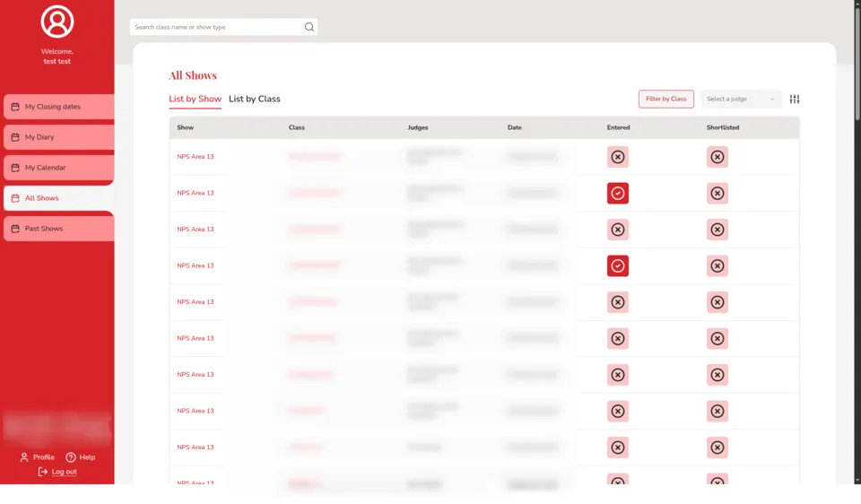Uncheck Entered in the fourth NPS Area 13 row
The width and height of the screenshot is (861, 504).
[618, 265]
